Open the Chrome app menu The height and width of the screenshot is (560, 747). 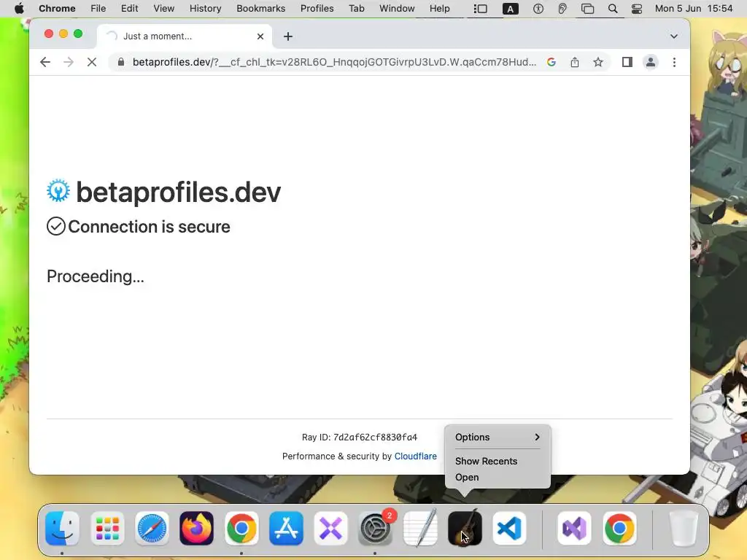coord(57,8)
